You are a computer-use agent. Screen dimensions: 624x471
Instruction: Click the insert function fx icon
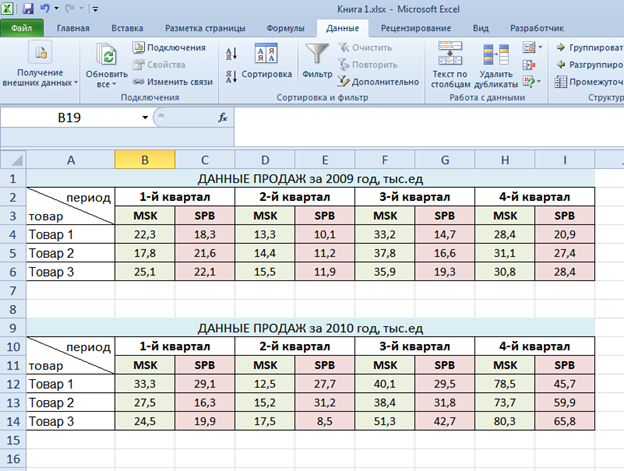coord(222,117)
